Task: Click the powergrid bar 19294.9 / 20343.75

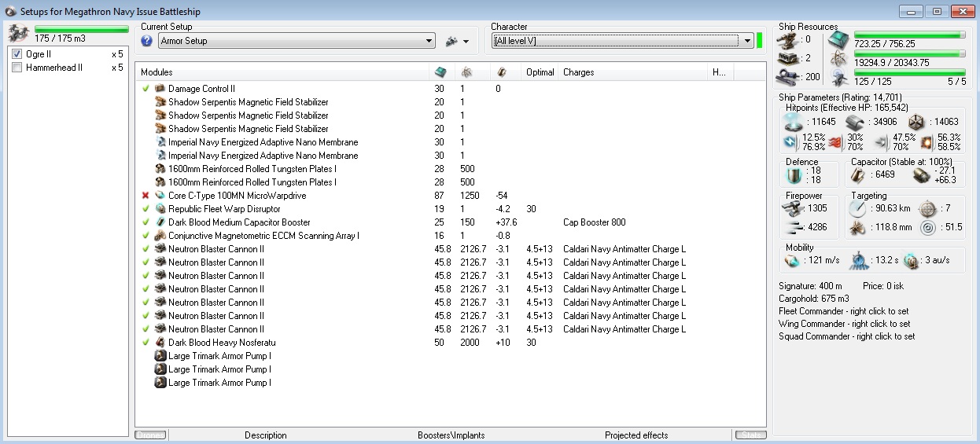Action: pos(910,53)
